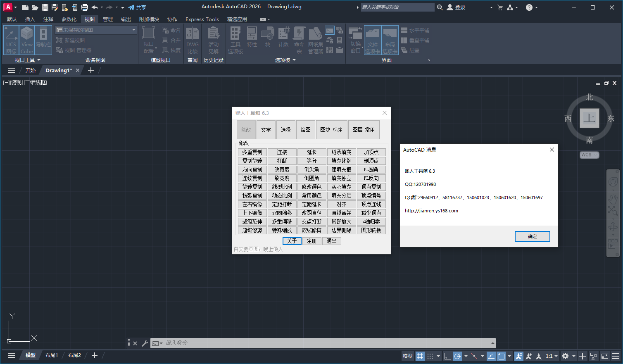
Task: Click the Undo arrow icon
Action: [95, 7]
